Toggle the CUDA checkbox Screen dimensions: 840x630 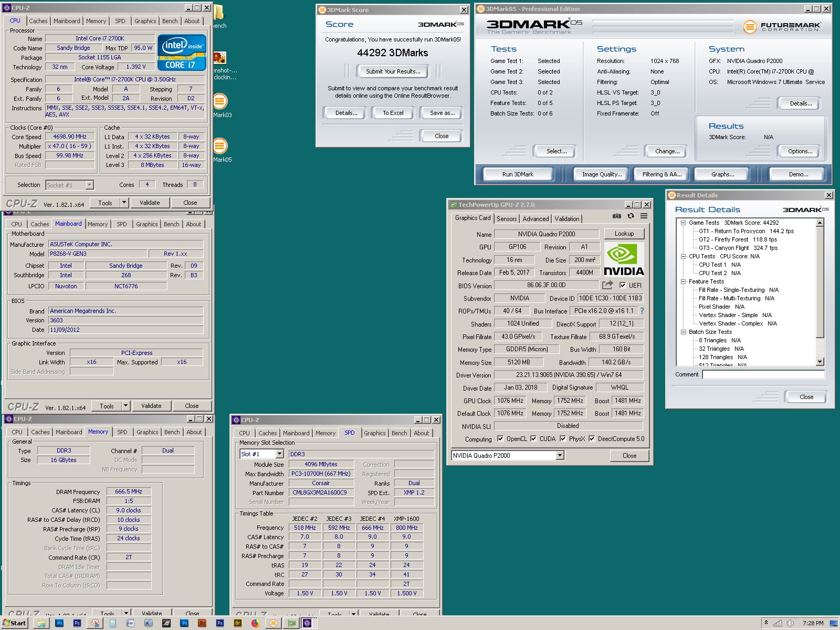click(533, 438)
